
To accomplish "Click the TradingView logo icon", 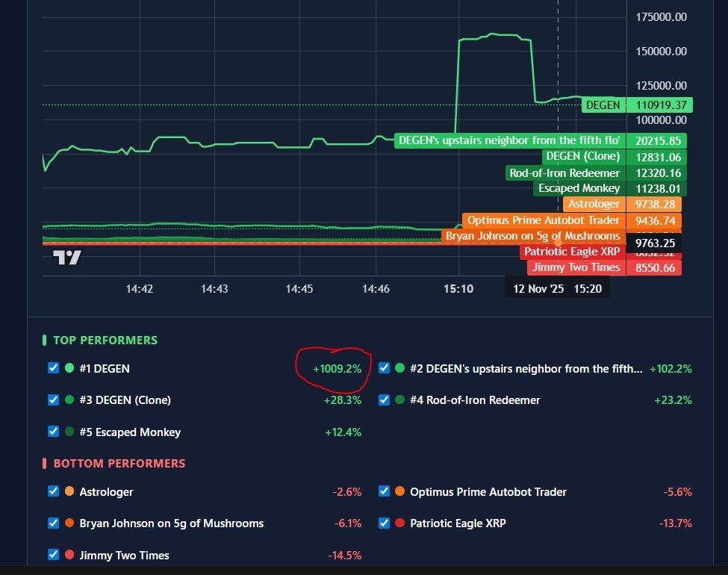I will click(x=67, y=258).
